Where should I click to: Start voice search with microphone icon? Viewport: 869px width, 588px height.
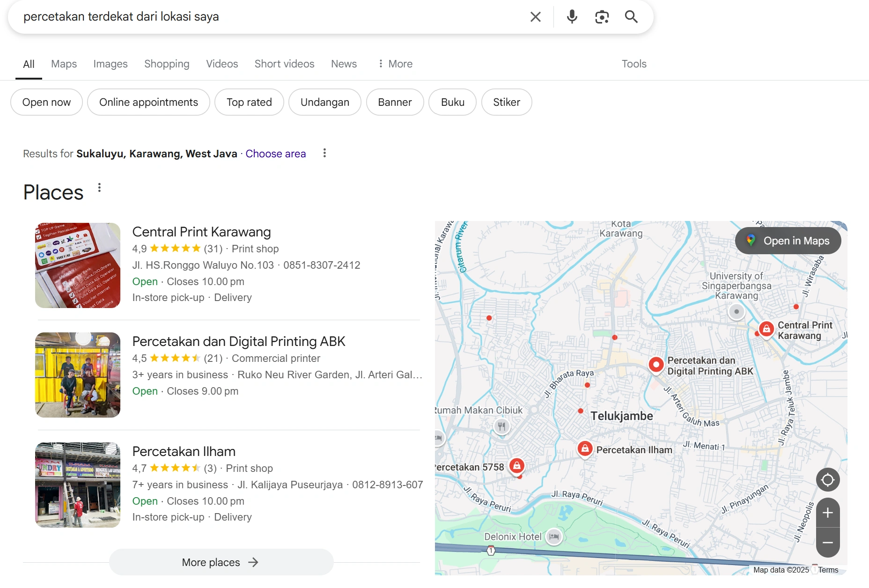pyautogui.click(x=572, y=17)
